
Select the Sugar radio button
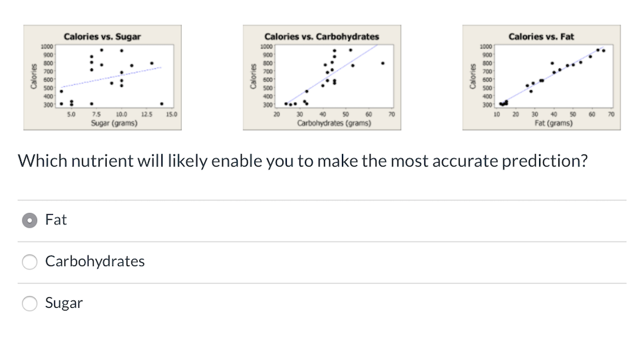point(30,304)
